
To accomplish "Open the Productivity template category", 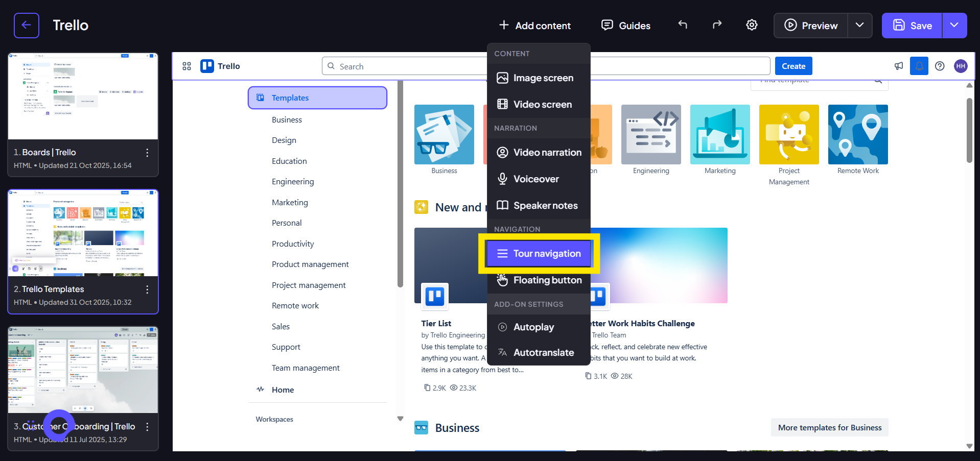I will 293,244.
